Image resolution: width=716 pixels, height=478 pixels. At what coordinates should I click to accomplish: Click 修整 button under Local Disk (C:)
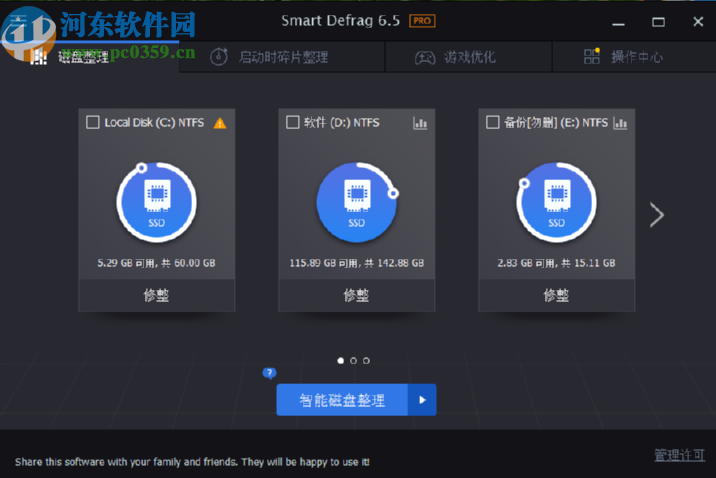tap(157, 295)
